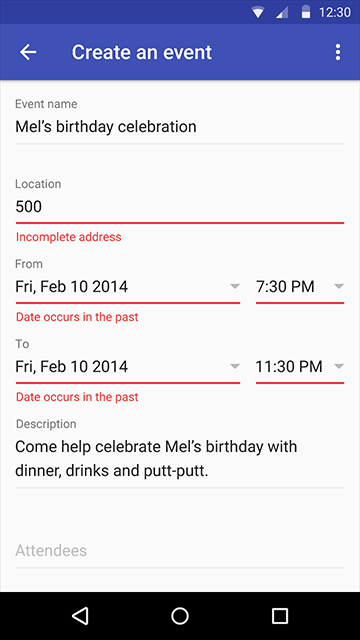Open recent apps with the square button

(280, 616)
